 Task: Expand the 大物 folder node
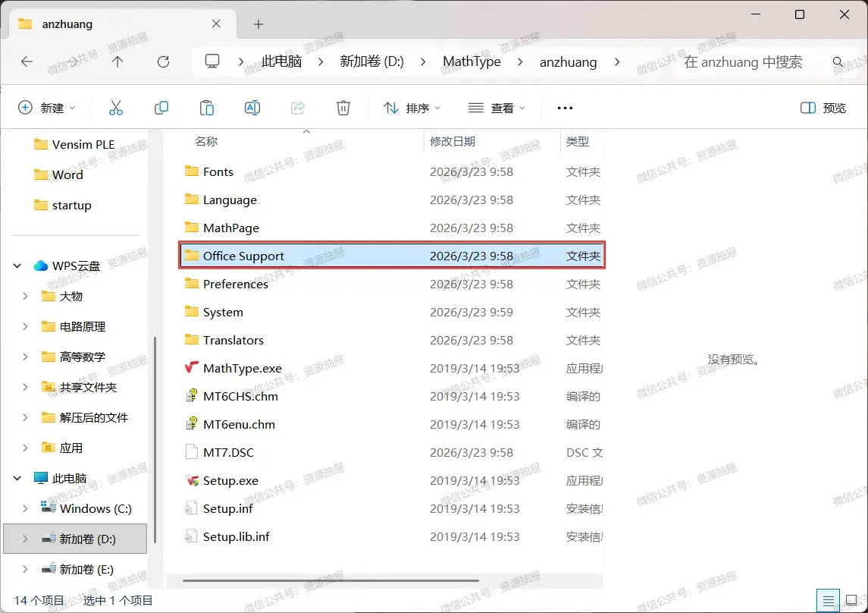tap(25, 296)
